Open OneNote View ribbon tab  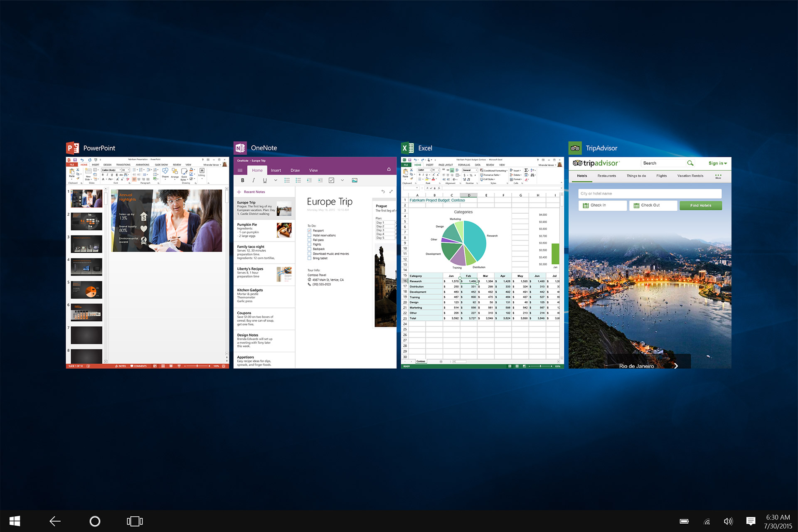click(x=313, y=170)
